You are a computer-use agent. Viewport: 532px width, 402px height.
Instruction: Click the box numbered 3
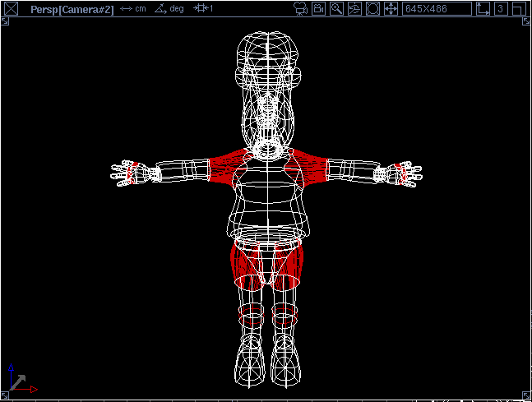tap(501, 9)
